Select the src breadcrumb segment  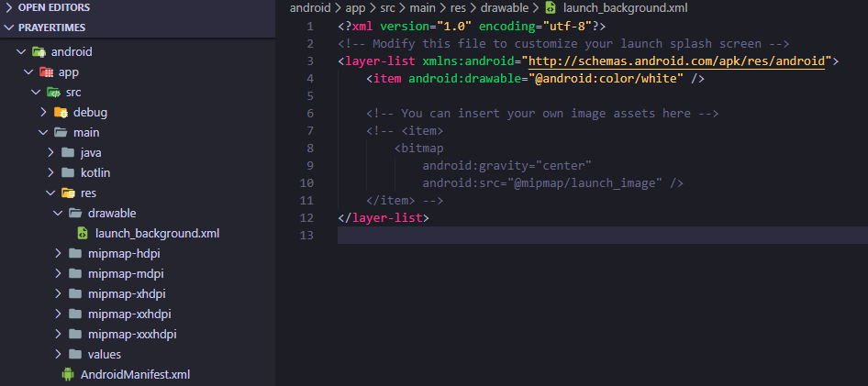pos(387,7)
